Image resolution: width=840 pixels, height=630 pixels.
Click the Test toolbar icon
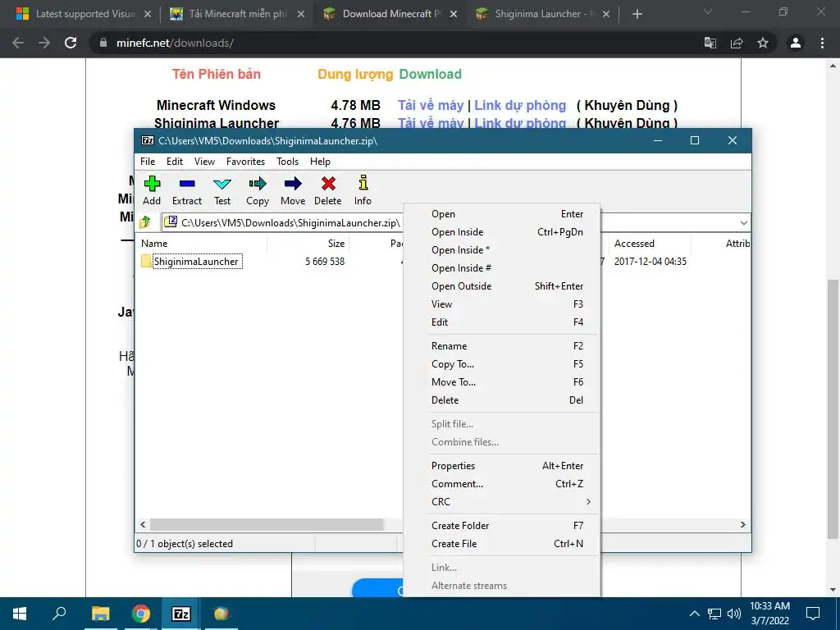222,184
